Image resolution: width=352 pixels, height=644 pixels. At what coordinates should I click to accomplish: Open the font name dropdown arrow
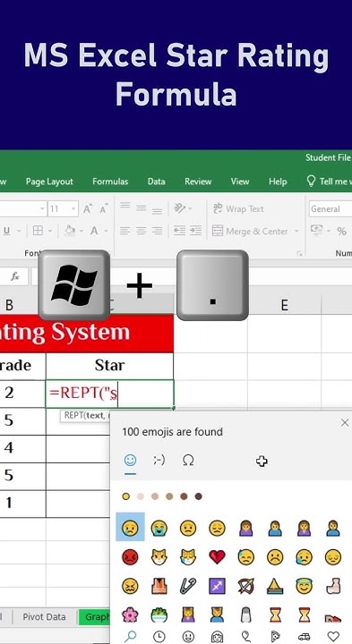(42, 209)
